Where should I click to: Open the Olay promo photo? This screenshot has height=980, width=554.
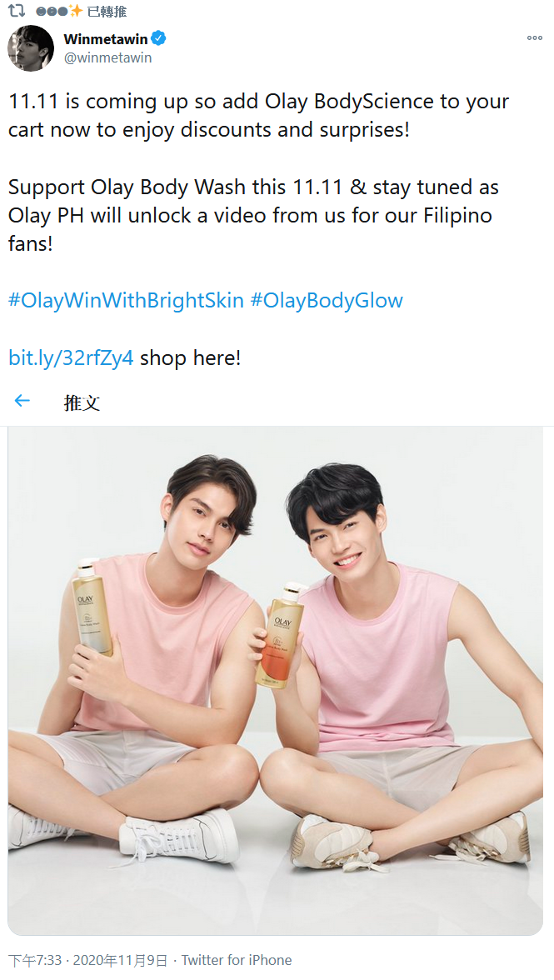pyautogui.click(x=276, y=681)
